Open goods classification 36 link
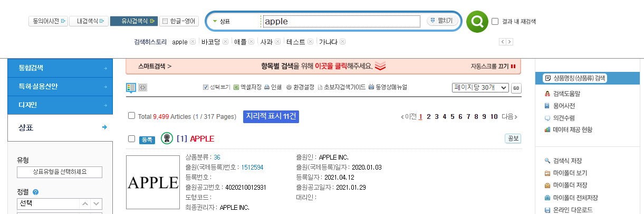The height and width of the screenshot is (214, 644). (217, 157)
